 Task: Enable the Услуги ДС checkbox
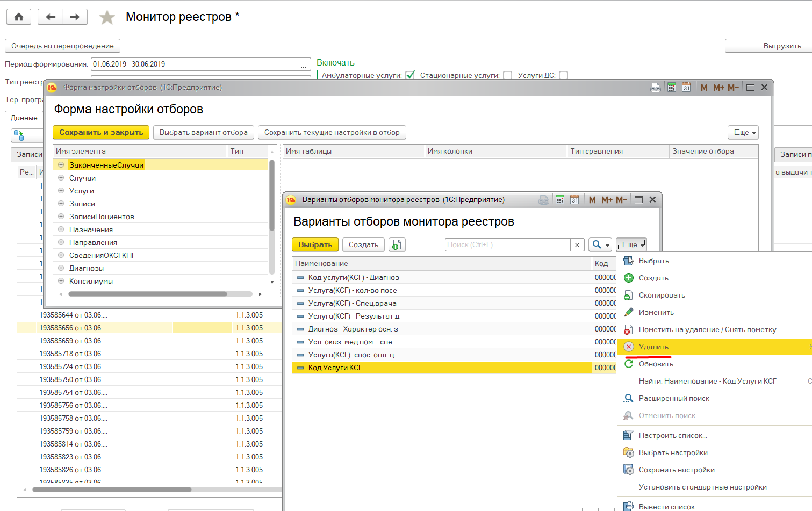pos(563,75)
